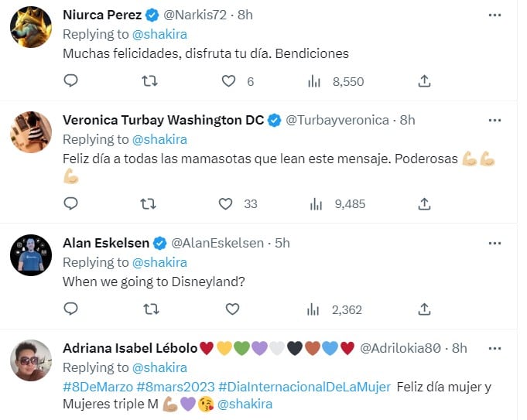
Task: Share Niurca Perez's tweet
Action: click(x=424, y=80)
